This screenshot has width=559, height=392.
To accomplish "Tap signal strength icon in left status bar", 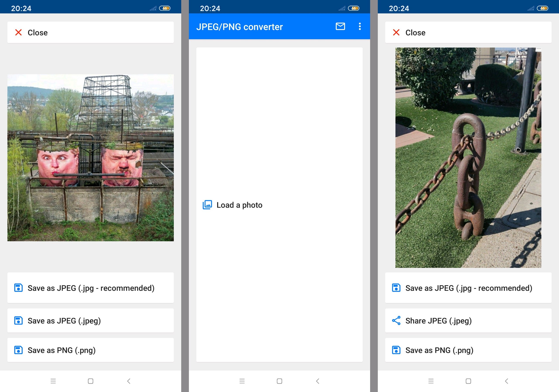I will 153,9.
